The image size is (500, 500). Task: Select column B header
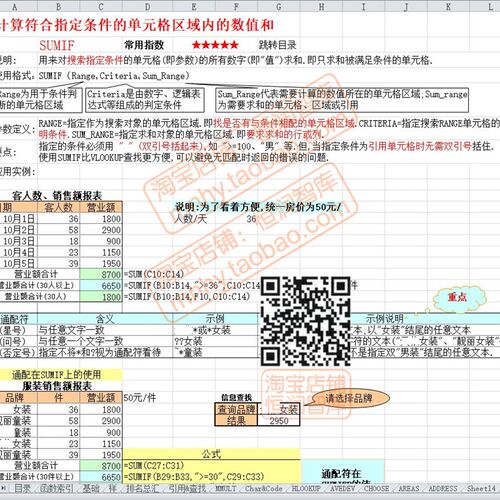(58, 7)
